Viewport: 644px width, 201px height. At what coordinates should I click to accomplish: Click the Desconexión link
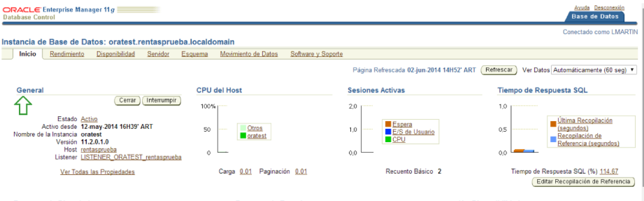click(x=609, y=8)
